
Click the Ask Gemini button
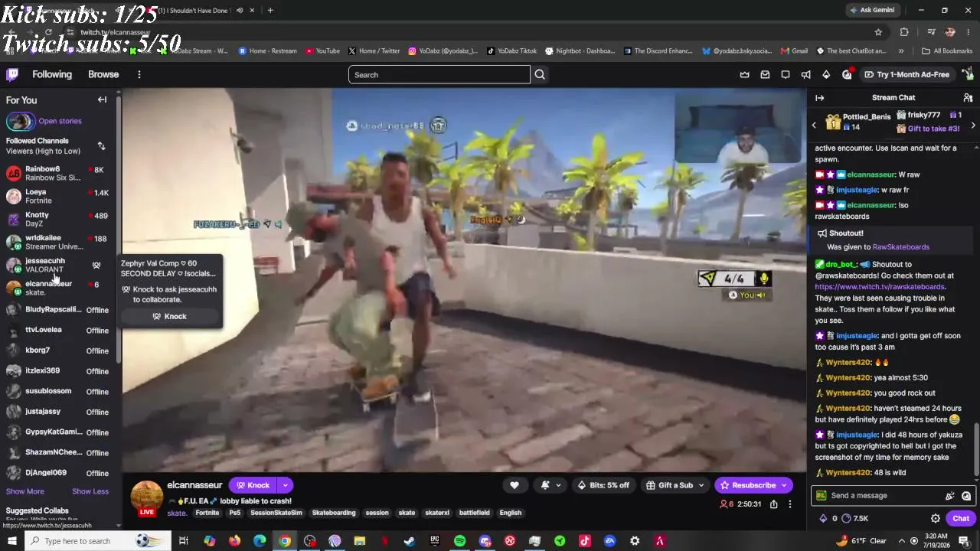pyautogui.click(x=871, y=10)
